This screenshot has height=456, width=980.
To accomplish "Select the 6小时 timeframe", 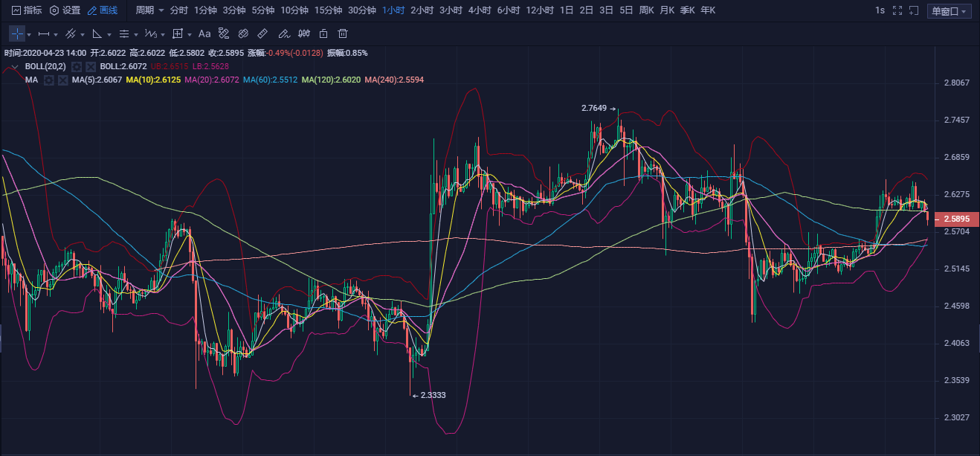I will (509, 10).
